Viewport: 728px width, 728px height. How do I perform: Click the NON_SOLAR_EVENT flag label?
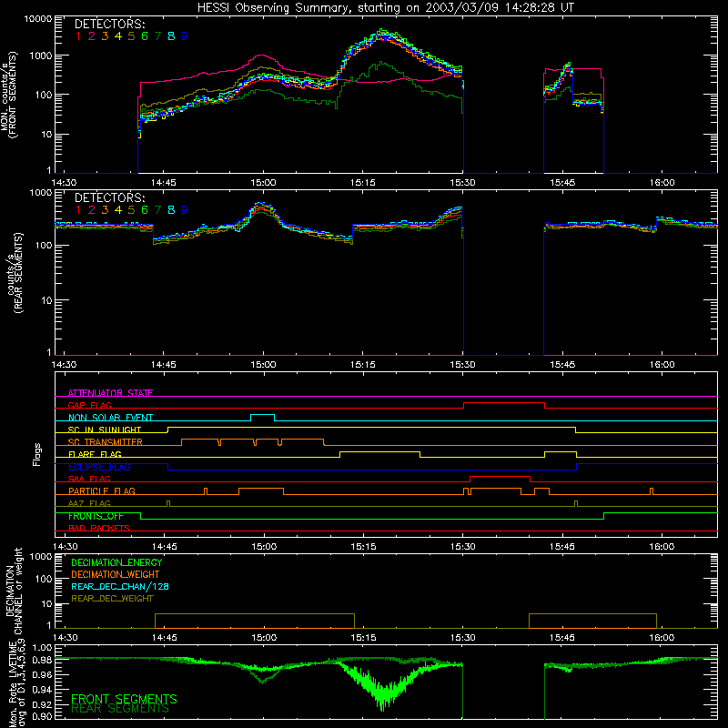click(110, 418)
